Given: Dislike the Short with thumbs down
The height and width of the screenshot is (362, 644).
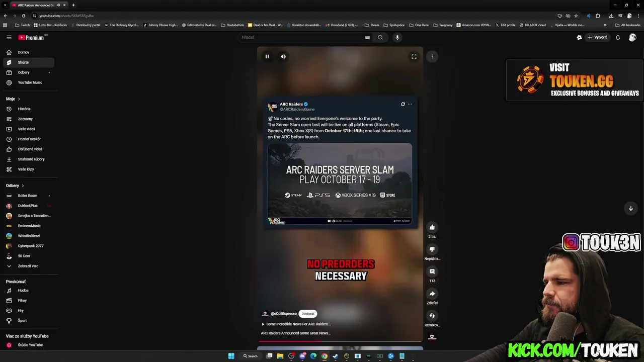Looking at the screenshot, I should (432, 249).
